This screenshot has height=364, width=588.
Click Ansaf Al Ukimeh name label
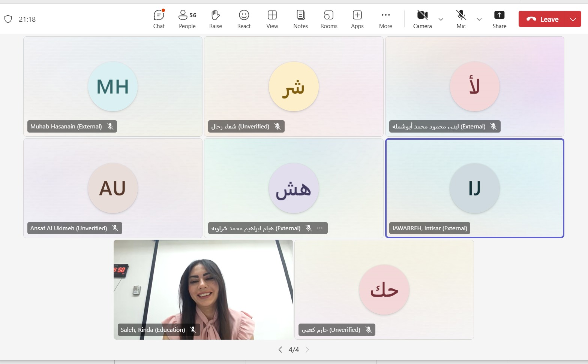pos(69,228)
